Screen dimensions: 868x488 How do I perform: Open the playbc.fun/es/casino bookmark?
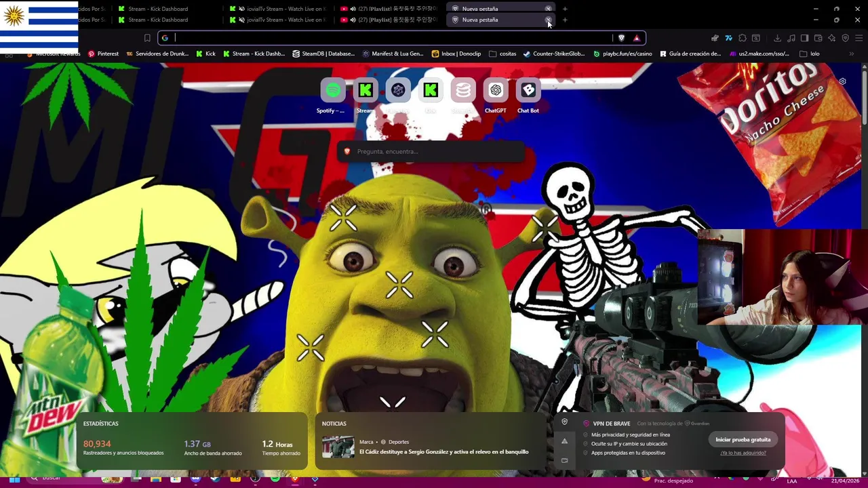point(623,54)
